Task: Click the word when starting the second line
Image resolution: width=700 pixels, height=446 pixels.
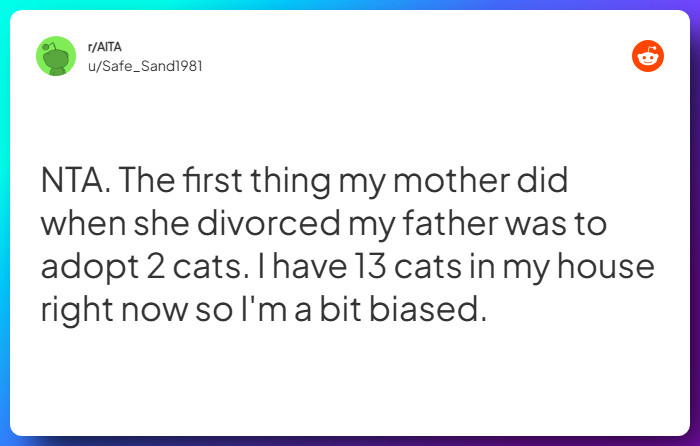Action: (83, 223)
